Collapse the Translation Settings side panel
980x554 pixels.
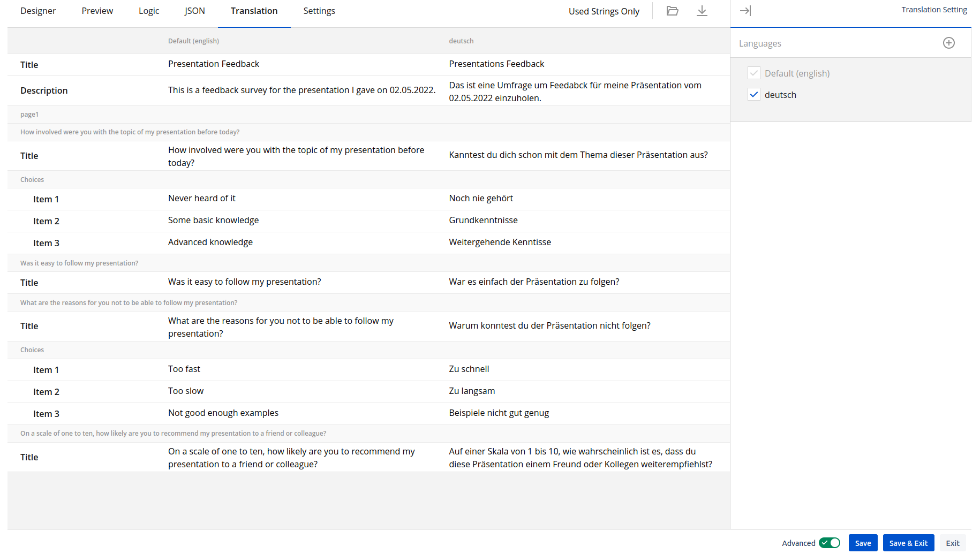point(745,11)
